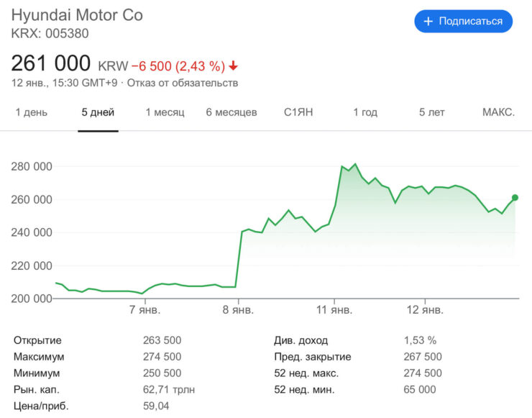Click the 7 янв. date label on the axis
Screen dimensions: 532x418
click(x=145, y=310)
